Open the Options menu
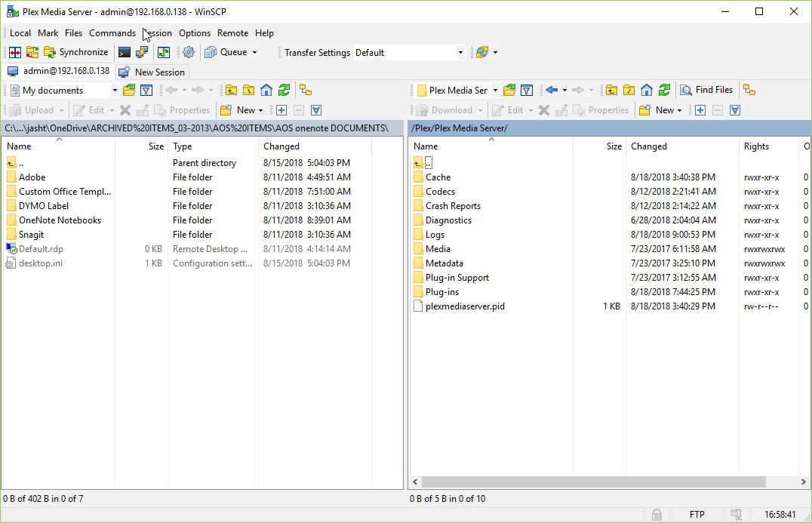The width and height of the screenshot is (812, 523). 195,33
